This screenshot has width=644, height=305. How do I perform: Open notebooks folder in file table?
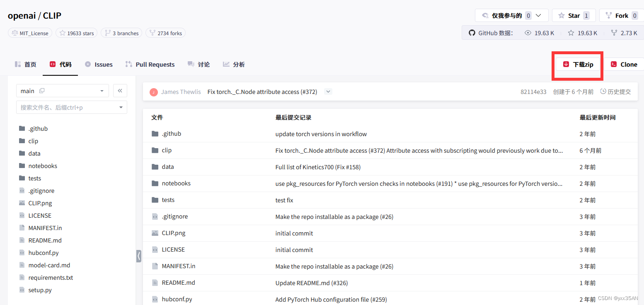(176, 183)
